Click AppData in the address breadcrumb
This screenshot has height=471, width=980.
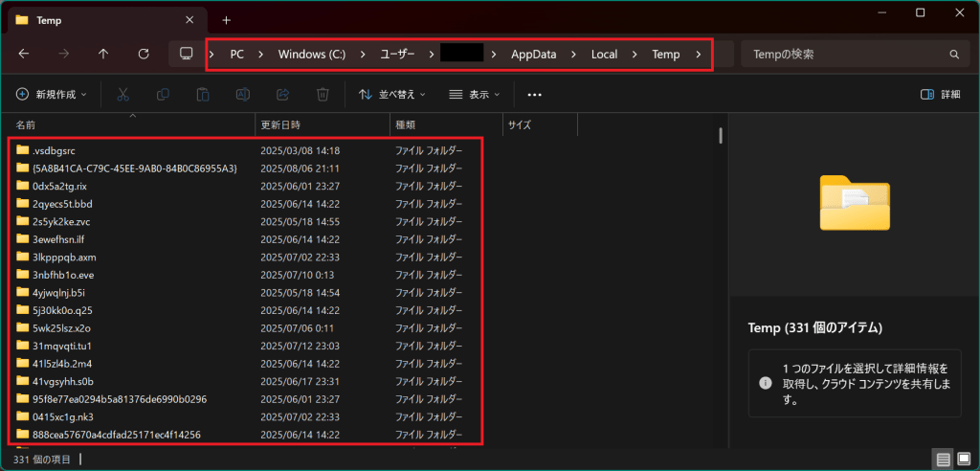point(532,55)
